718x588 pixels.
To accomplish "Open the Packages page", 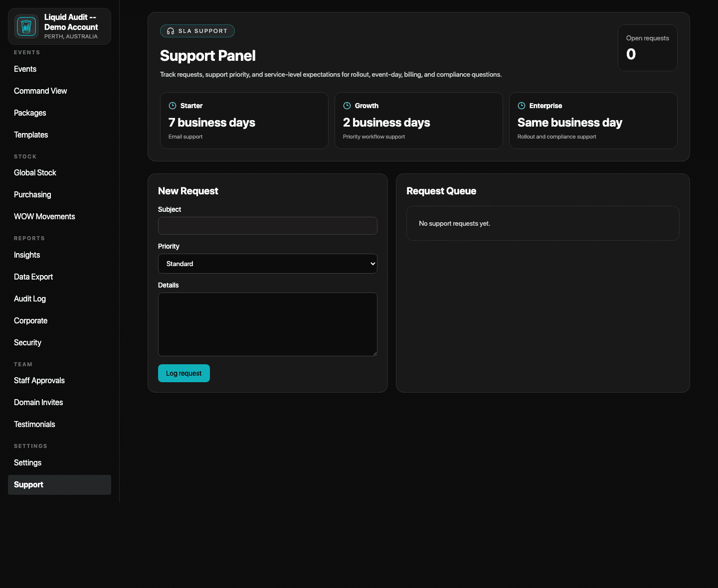I will point(59,113).
